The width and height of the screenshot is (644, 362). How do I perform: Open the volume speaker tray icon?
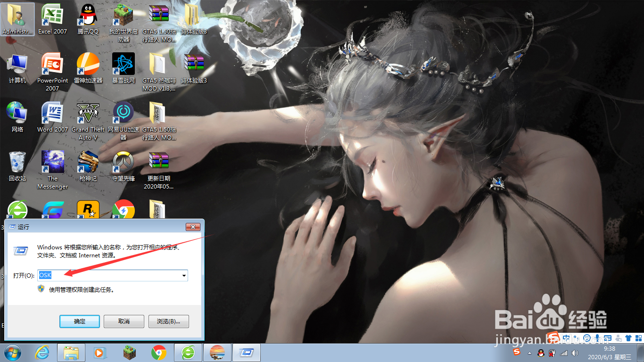575,353
